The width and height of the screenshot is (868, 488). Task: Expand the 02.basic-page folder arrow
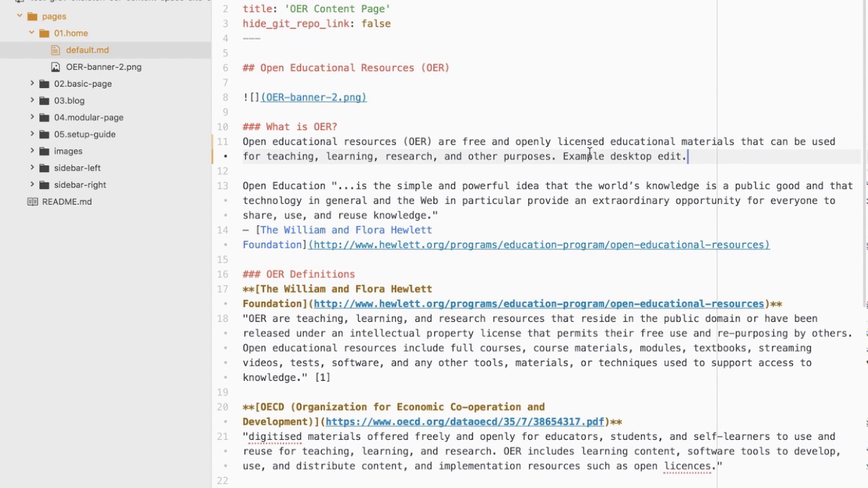(x=32, y=83)
